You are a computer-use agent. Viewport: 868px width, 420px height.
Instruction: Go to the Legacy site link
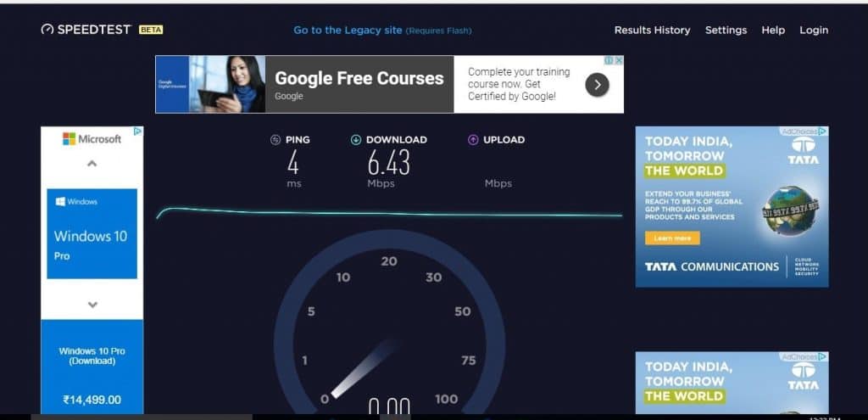(348, 31)
